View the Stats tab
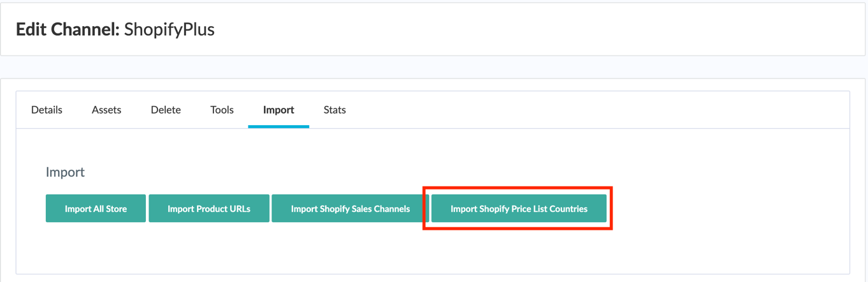The width and height of the screenshot is (868, 282). 335,110
